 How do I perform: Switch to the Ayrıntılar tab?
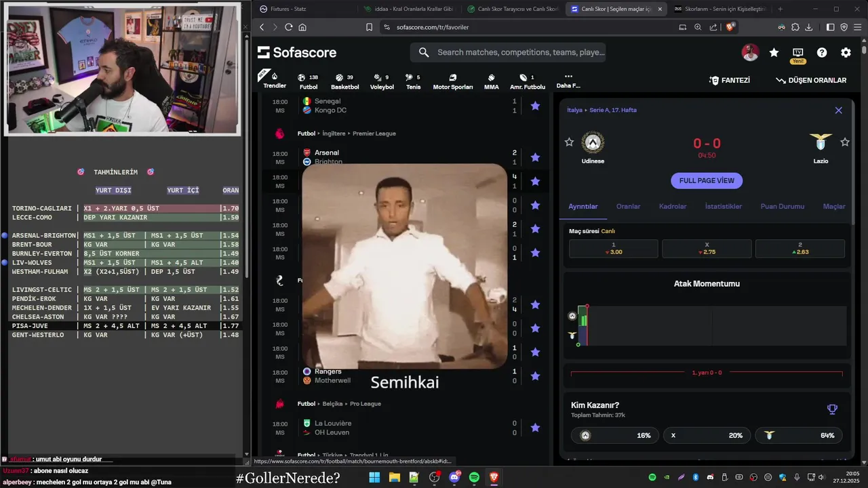click(583, 206)
